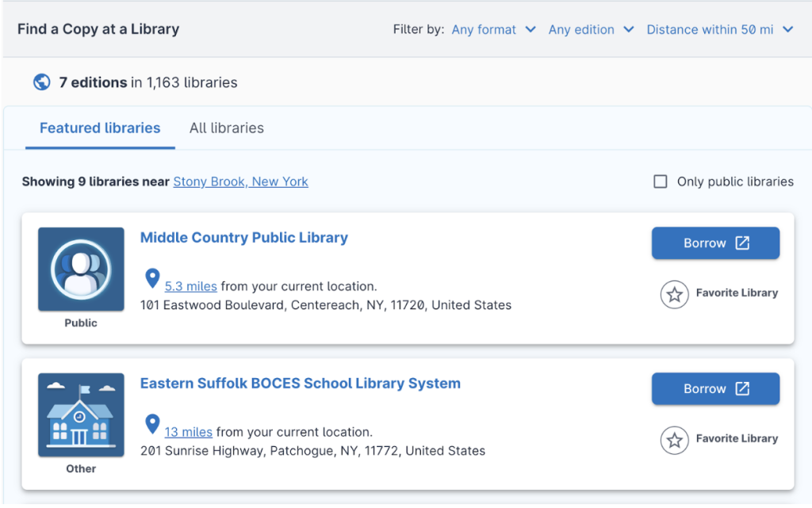Click the 5.3 miles distance link
812x508 pixels.
(190, 286)
